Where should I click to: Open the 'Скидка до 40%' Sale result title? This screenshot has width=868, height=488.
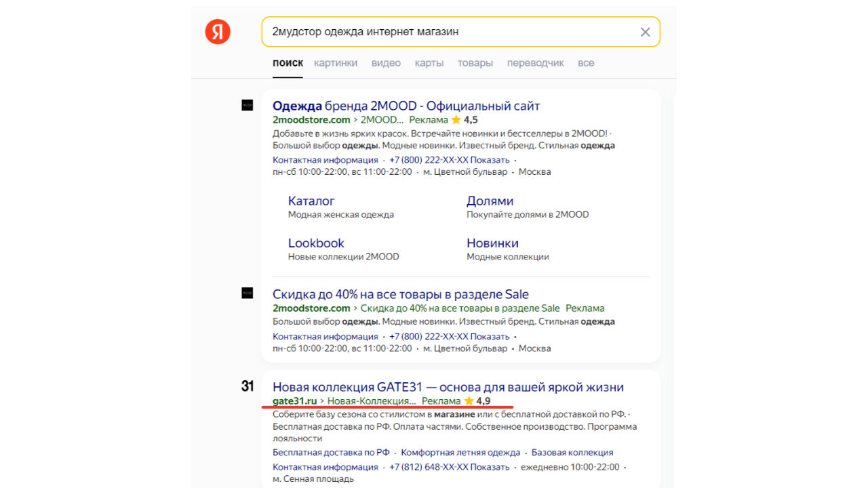(400, 294)
